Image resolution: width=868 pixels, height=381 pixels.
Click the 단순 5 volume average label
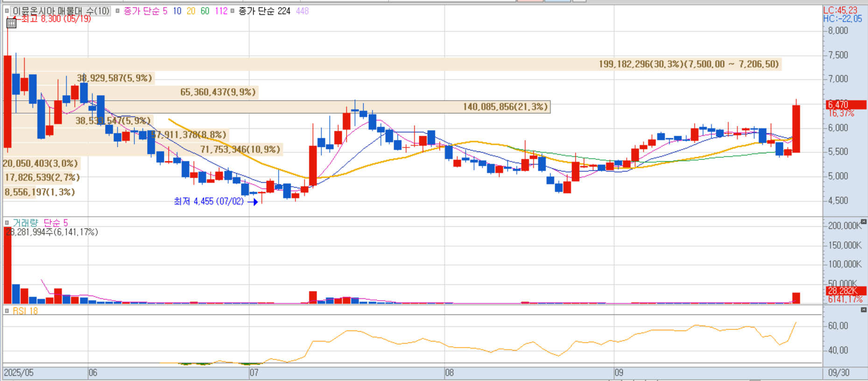click(x=56, y=222)
